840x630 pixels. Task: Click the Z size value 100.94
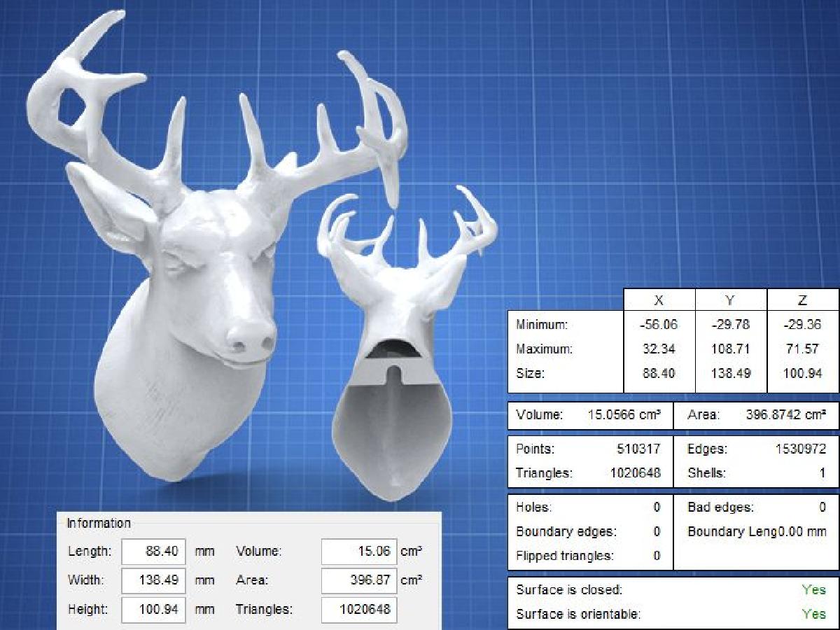pos(803,374)
